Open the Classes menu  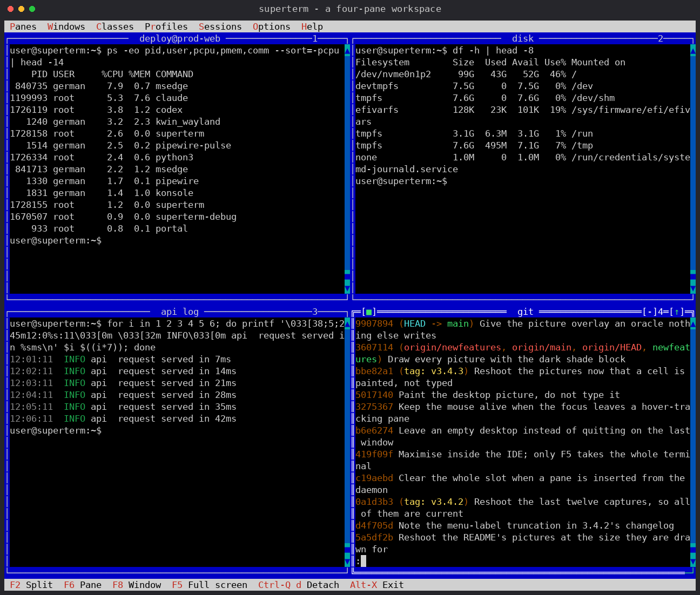tap(115, 26)
